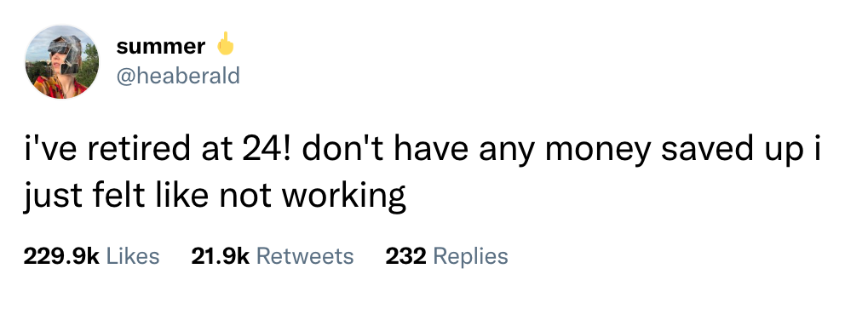View the 229.9k likes count
This screenshot has height=320, width=868.
(60, 256)
